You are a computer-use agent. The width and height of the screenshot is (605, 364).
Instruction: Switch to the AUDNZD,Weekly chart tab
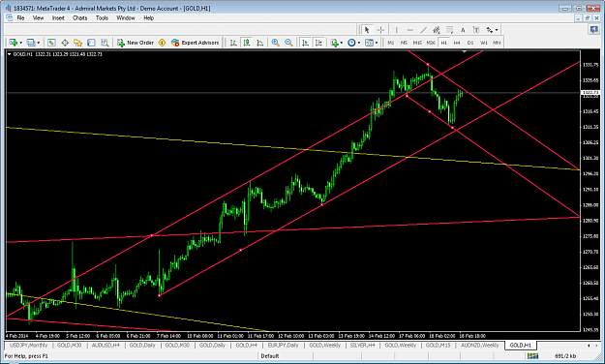479,345
